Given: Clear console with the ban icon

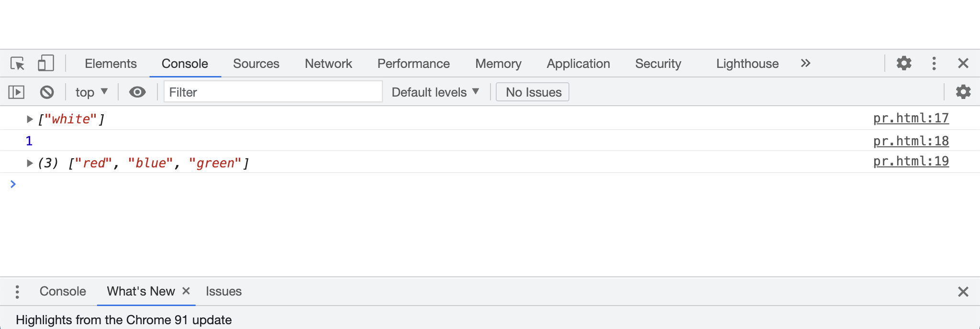Looking at the screenshot, I should point(47,92).
